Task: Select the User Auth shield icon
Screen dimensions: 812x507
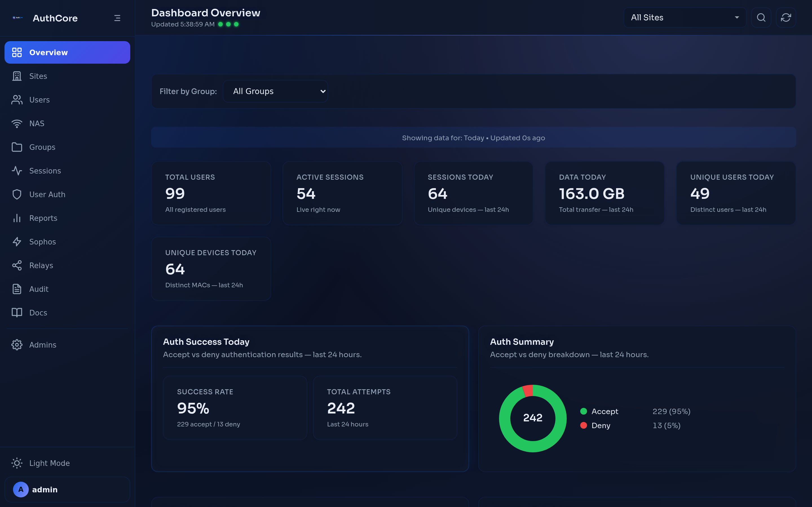Action: pos(17,194)
